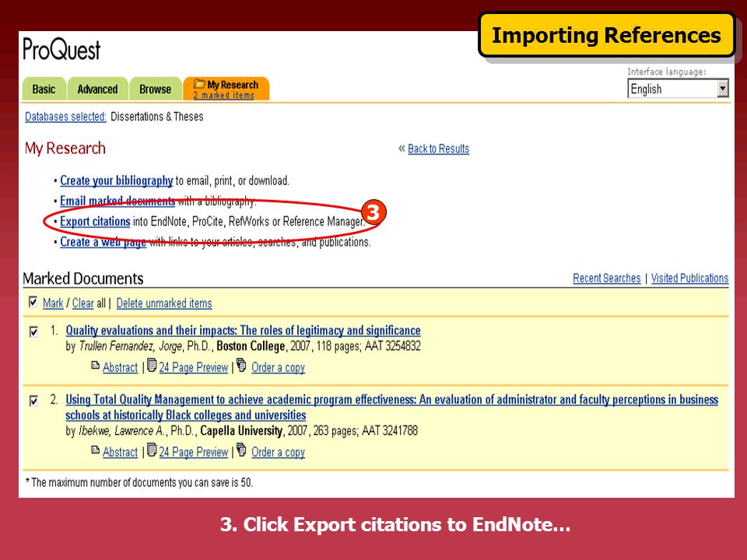Open the Browse tab
Image resolution: width=747 pixels, height=560 pixels.
point(156,89)
